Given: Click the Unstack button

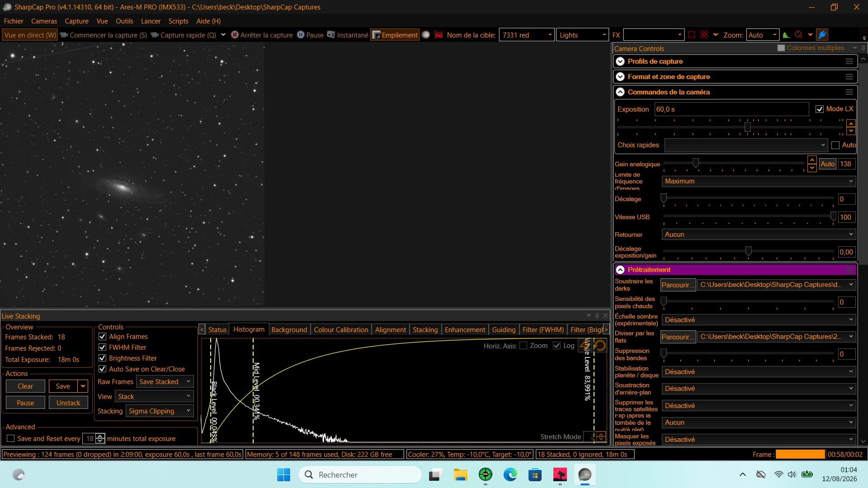Looking at the screenshot, I should pyautogui.click(x=68, y=403).
